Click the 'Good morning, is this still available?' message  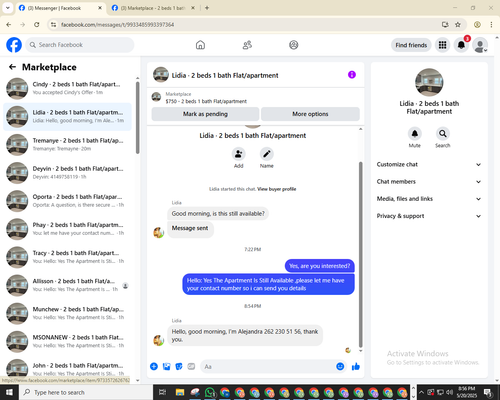pos(218,214)
